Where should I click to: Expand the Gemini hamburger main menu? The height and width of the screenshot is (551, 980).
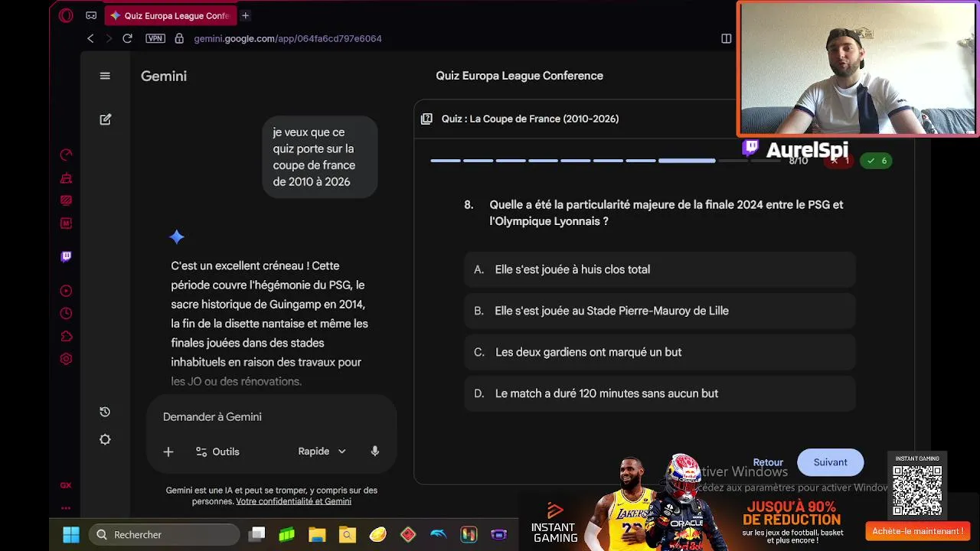click(x=105, y=76)
